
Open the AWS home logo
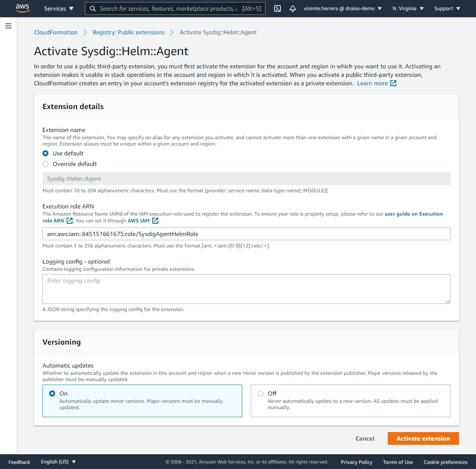(22, 8)
